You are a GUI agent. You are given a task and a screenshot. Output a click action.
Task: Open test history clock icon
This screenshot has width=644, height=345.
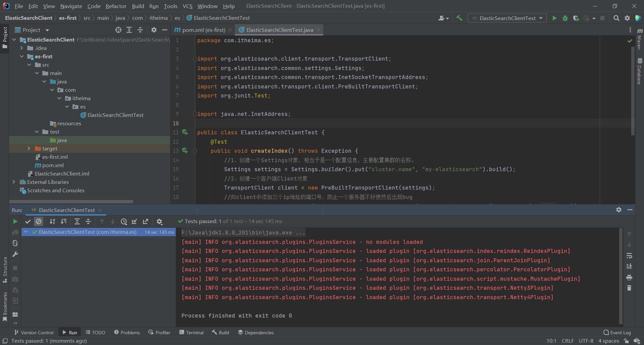click(124, 221)
